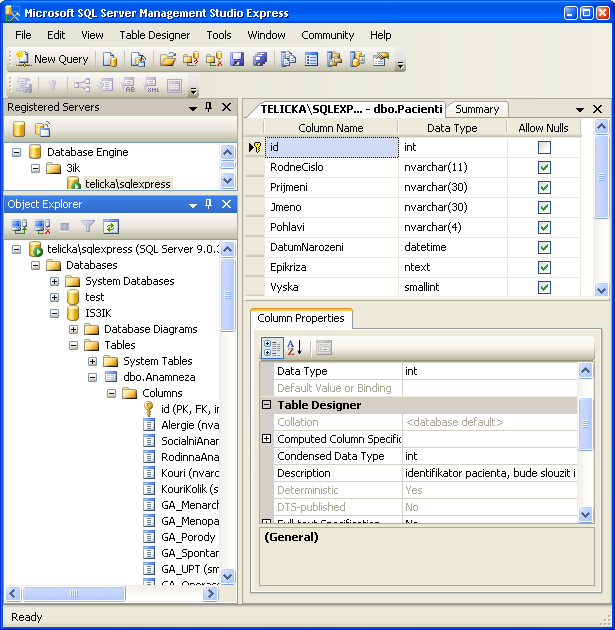The width and height of the screenshot is (615, 630).
Task: Click the Description property value field
Action: [490, 473]
